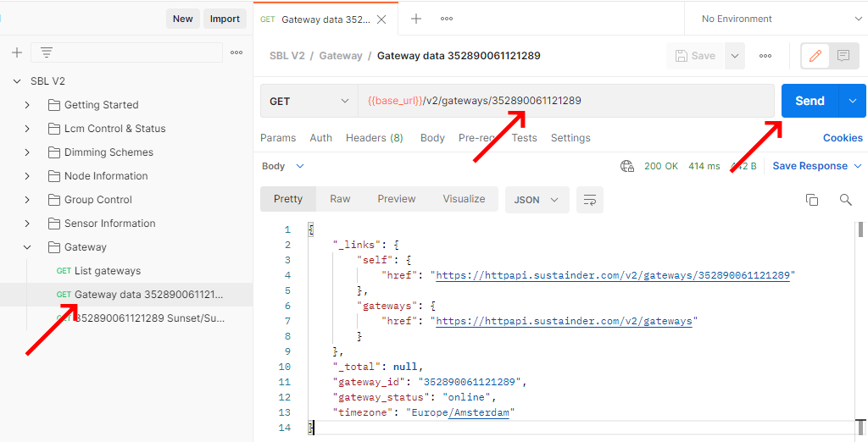
Task: Switch to the Params tab
Action: point(278,138)
